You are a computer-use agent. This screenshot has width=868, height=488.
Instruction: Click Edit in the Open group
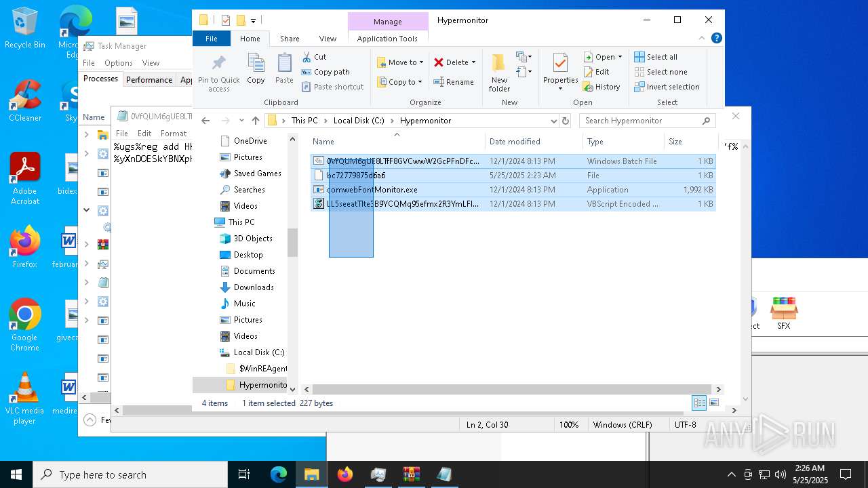(x=595, y=72)
